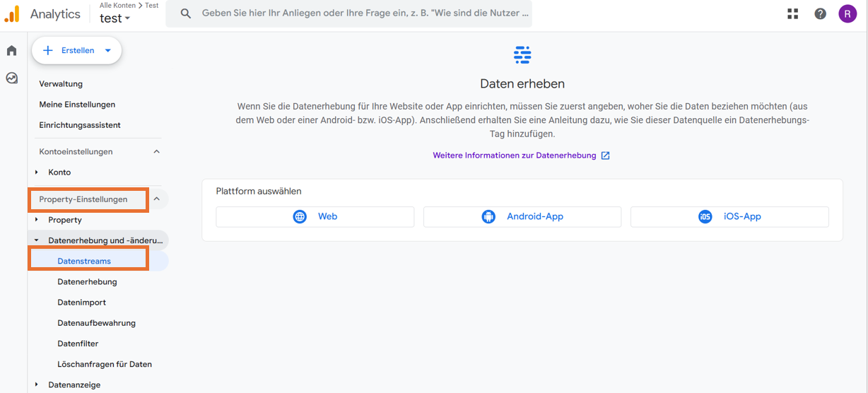
Task: Select Datenaufbewahrung in the sidebar
Action: [x=96, y=323]
